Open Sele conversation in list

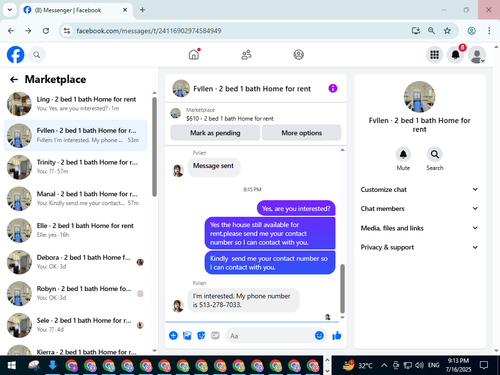coord(76,325)
